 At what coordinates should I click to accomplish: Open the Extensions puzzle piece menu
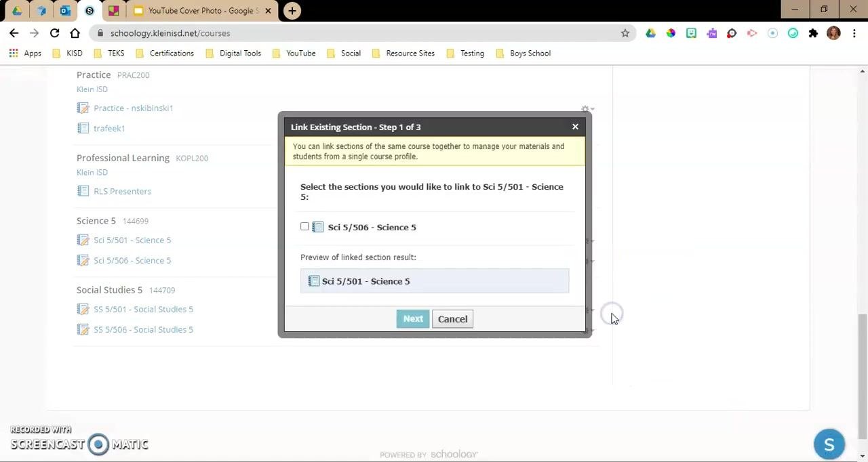point(813,33)
